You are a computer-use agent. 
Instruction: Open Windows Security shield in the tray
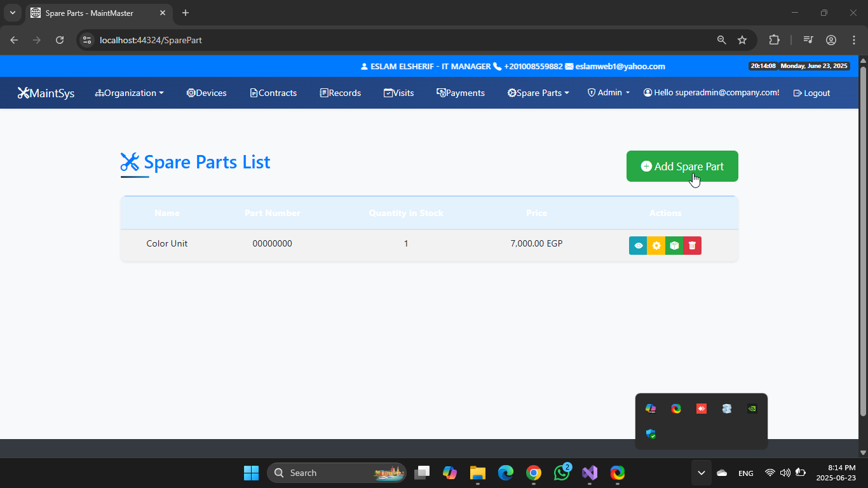(x=651, y=434)
